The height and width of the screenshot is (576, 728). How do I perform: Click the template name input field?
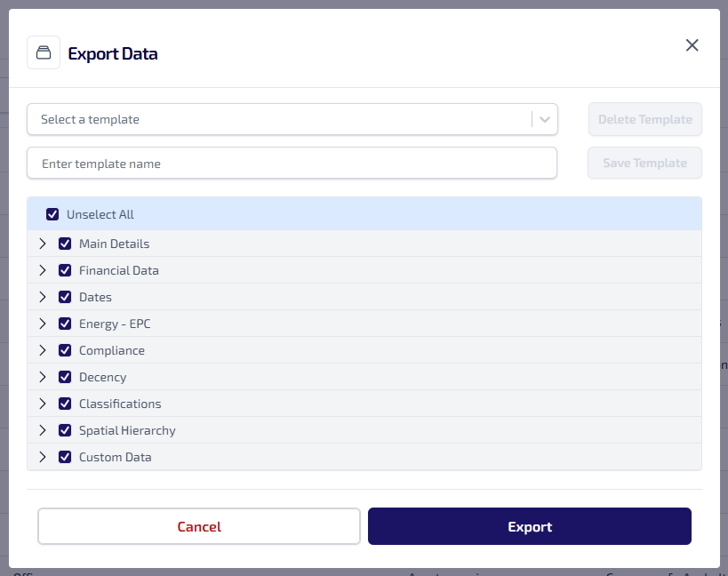click(292, 164)
